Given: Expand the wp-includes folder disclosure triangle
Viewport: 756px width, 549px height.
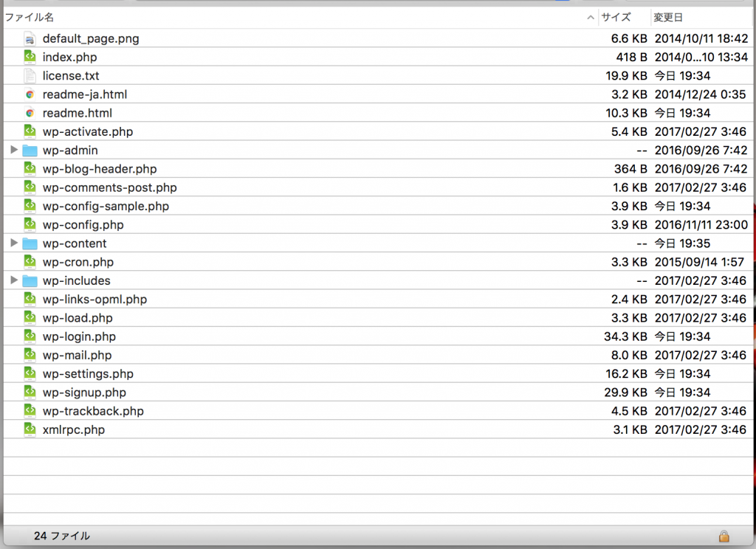Looking at the screenshot, I should [x=13, y=280].
